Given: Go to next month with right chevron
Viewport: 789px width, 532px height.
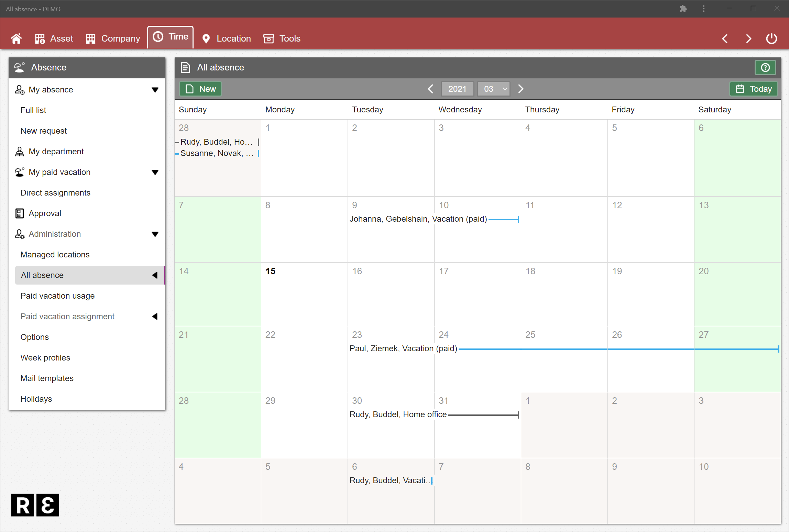Looking at the screenshot, I should (520, 89).
